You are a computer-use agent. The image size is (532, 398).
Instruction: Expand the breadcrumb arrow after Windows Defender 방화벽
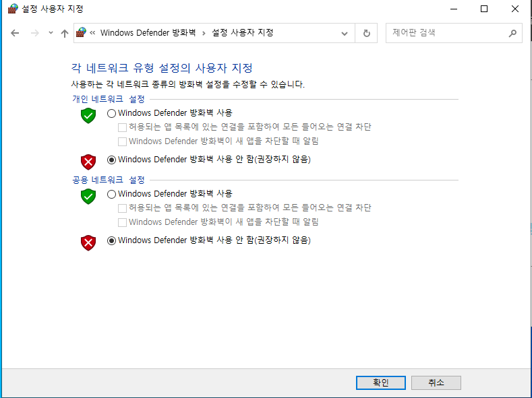pos(204,33)
